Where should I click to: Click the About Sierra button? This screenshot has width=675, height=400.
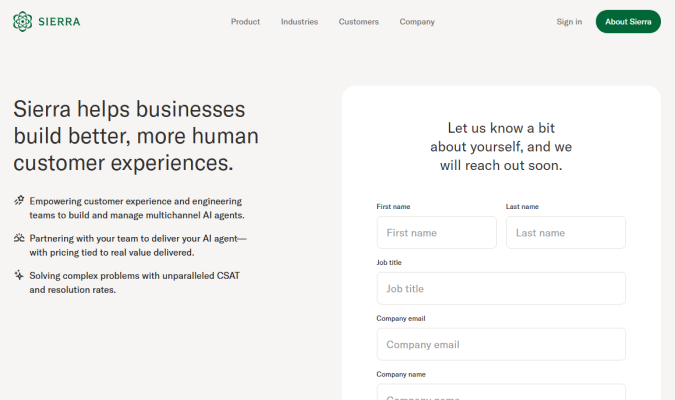[628, 22]
